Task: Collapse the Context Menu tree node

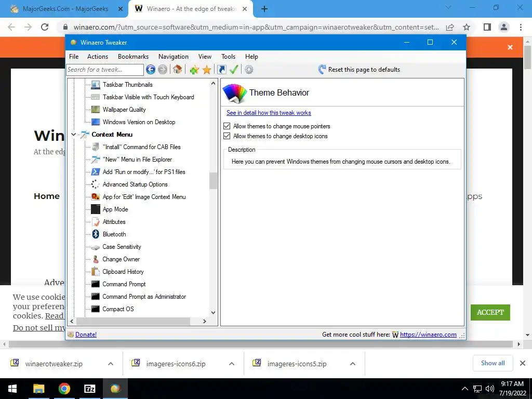Action: click(x=73, y=135)
